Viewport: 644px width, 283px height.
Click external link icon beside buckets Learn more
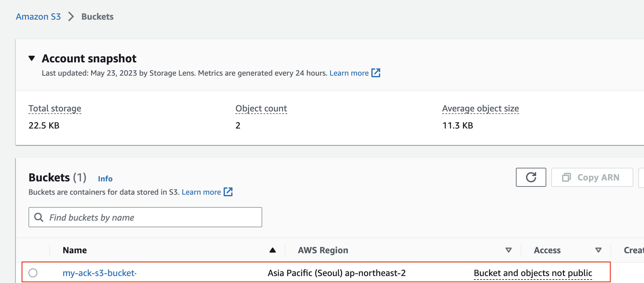pos(228,192)
